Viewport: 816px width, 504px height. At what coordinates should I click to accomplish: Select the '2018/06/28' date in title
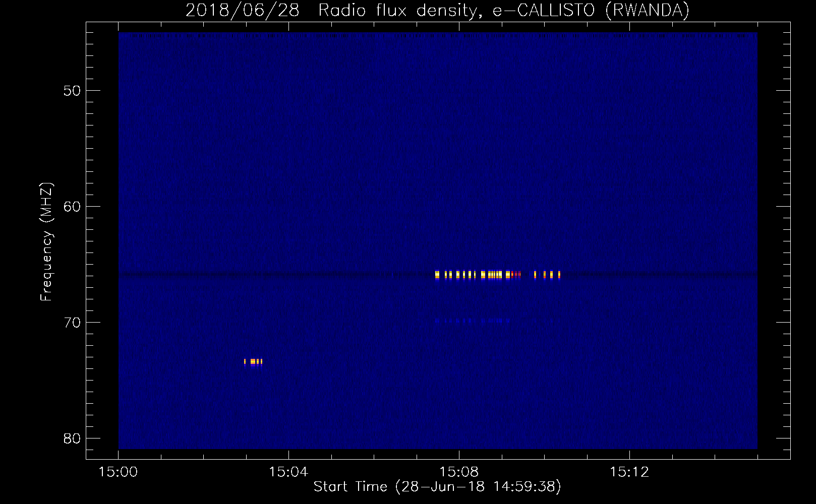click(x=242, y=10)
